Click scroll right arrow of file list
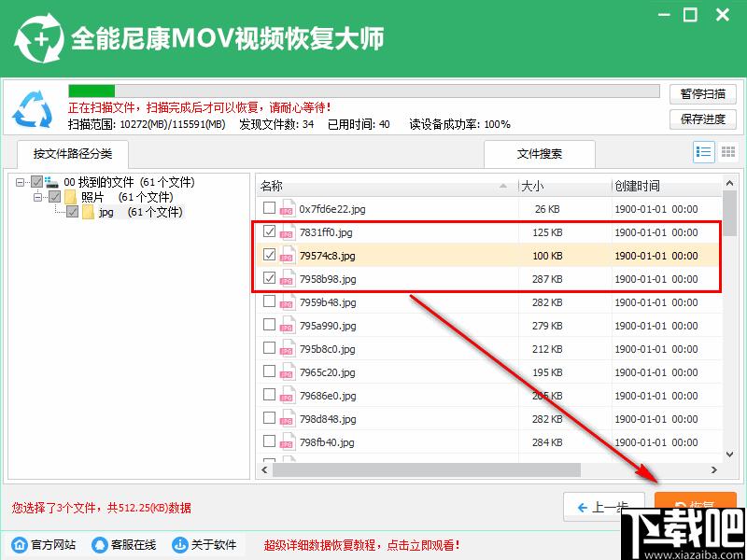Image resolution: width=747 pixels, height=560 pixels. (x=714, y=470)
